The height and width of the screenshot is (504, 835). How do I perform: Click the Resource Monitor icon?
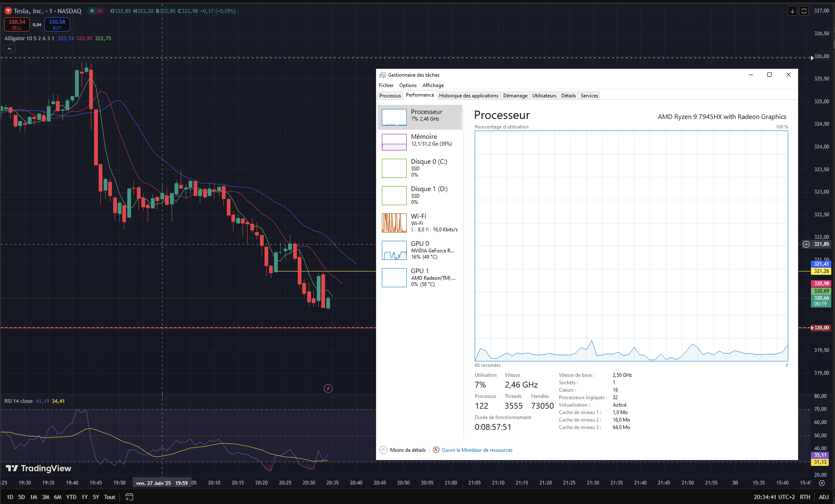pyautogui.click(x=436, y=450)
